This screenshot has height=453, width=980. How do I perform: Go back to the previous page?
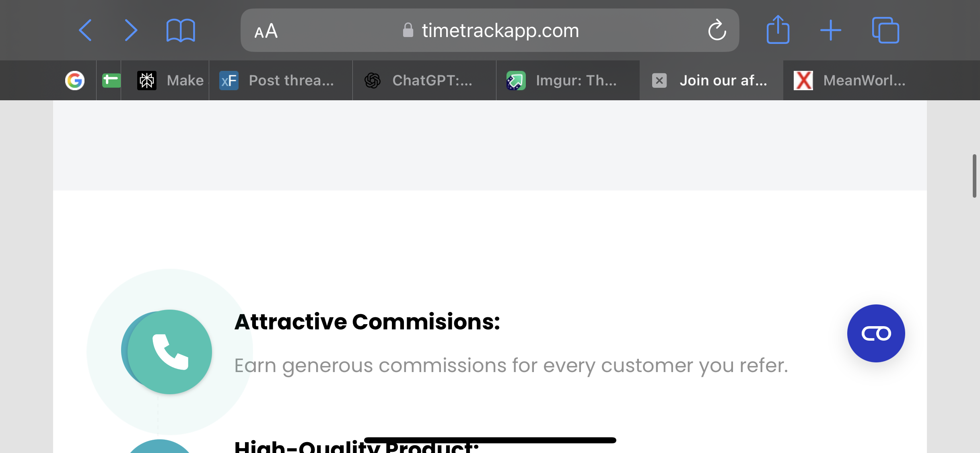pos(85,30)
